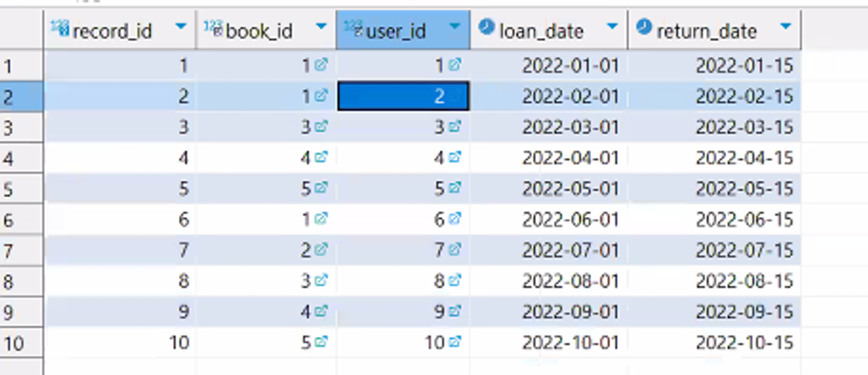This screenshot has height=375, width=868.
Task: Open record_id column filter dropdown
Action: pyautogui.click(x=180, y=27)
